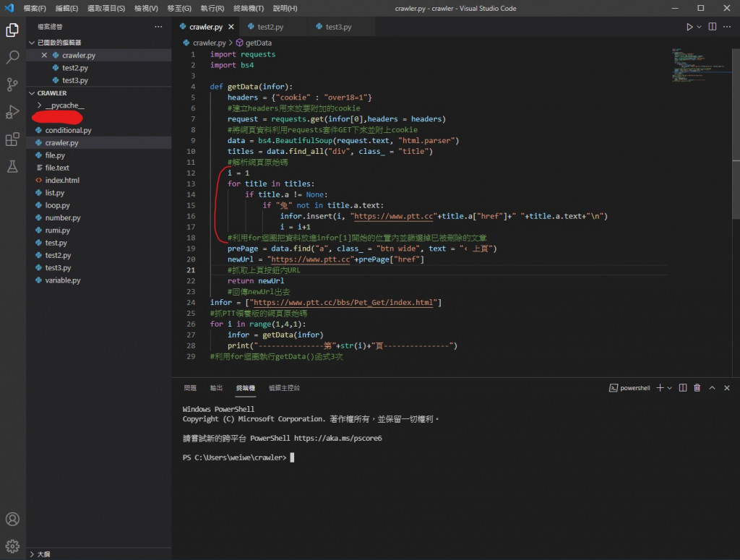Screen dimensions: 740x560
Task: Open the Accounts menu icon
Action: coord(12,519)
